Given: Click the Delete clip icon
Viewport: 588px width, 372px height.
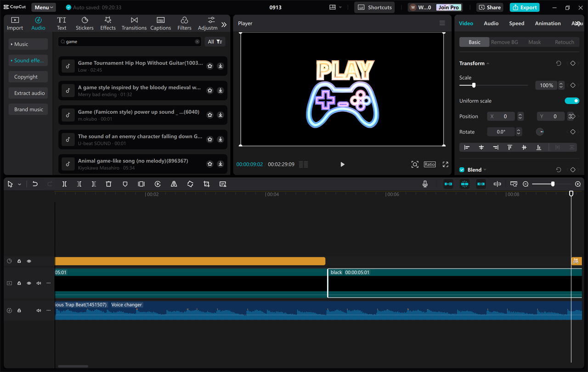Looking at the screenshot, I should (x=108, y=184).
